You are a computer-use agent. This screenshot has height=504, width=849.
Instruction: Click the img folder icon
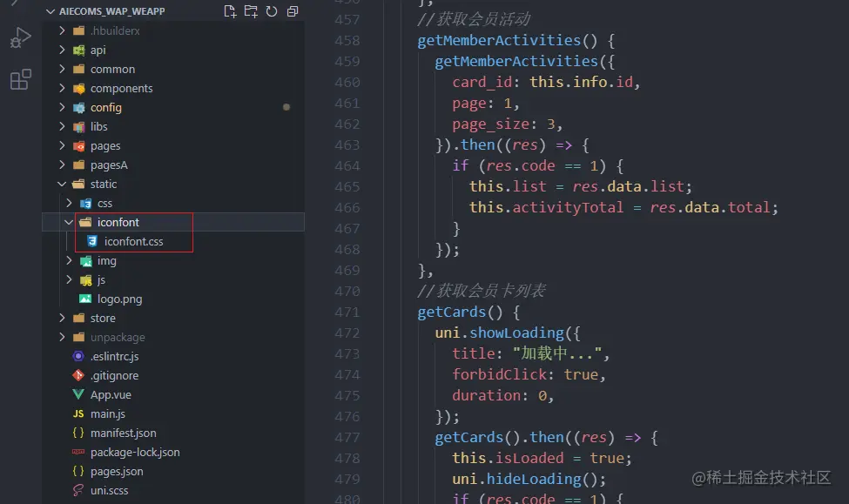coord(85,261)
